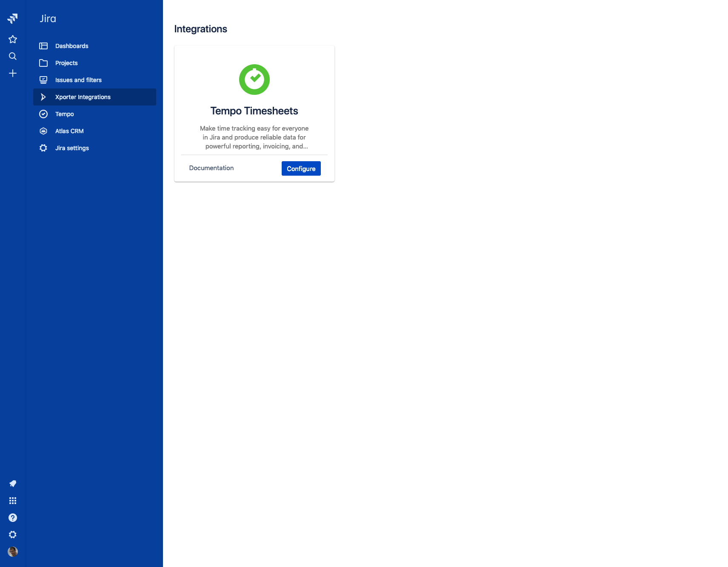Open the Help question mark icon
Viewport: 728px width, 567px height.
point(13,518)
